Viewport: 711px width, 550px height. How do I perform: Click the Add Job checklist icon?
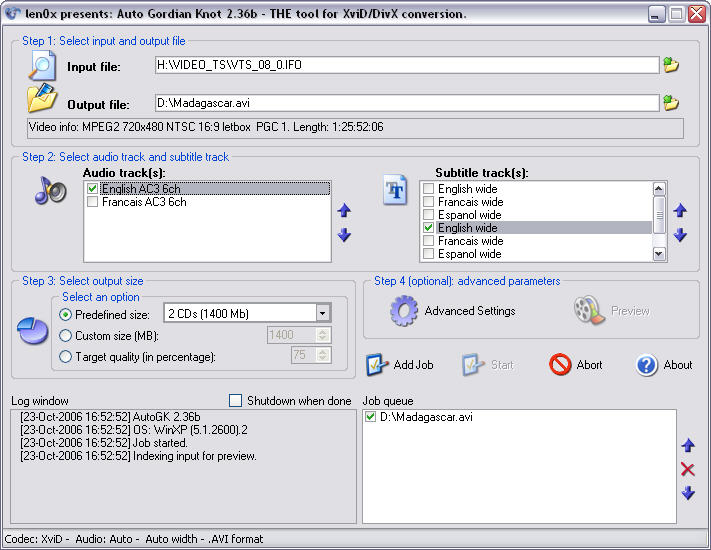(377, 365)
